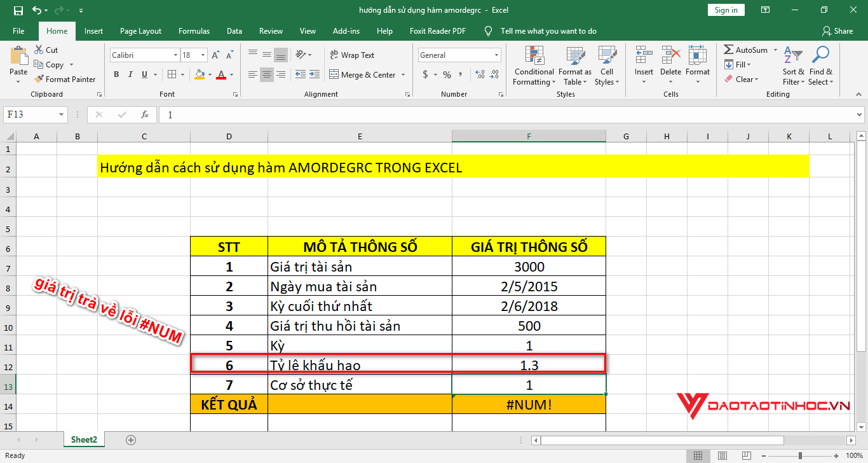The image size is (868, 463).
Task: Click the Format Painter icon
Action: tap(38, 79)
